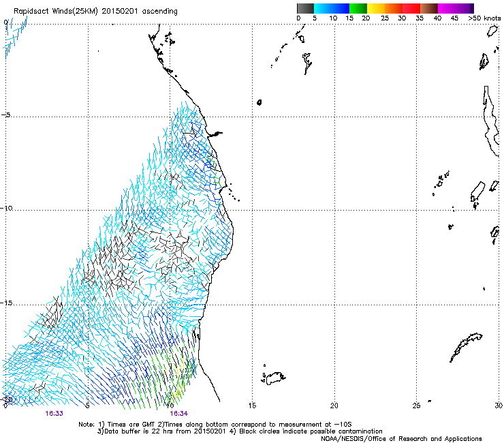Click the '30' longitude label on bottom axis
This screenshot has width=504, height=443.
[499, 406]
